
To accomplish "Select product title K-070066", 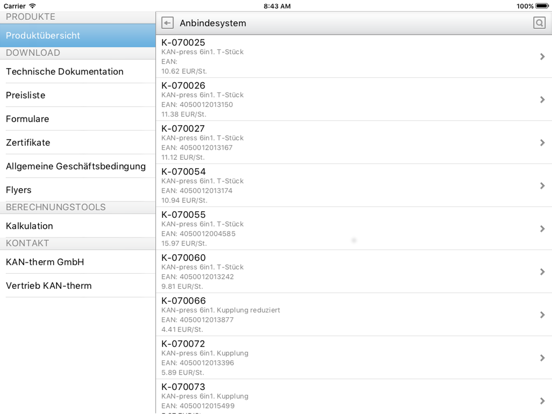I will coord(183,301).
